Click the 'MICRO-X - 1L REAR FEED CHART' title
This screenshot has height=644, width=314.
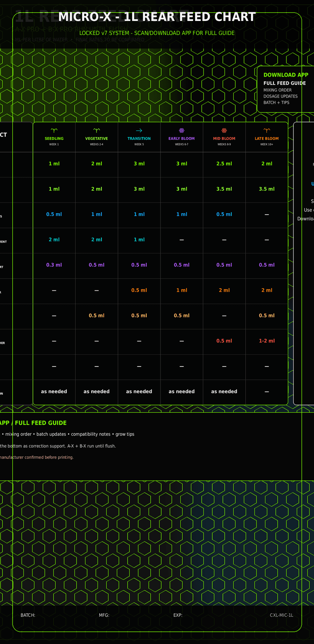click(x=157, y=17)
